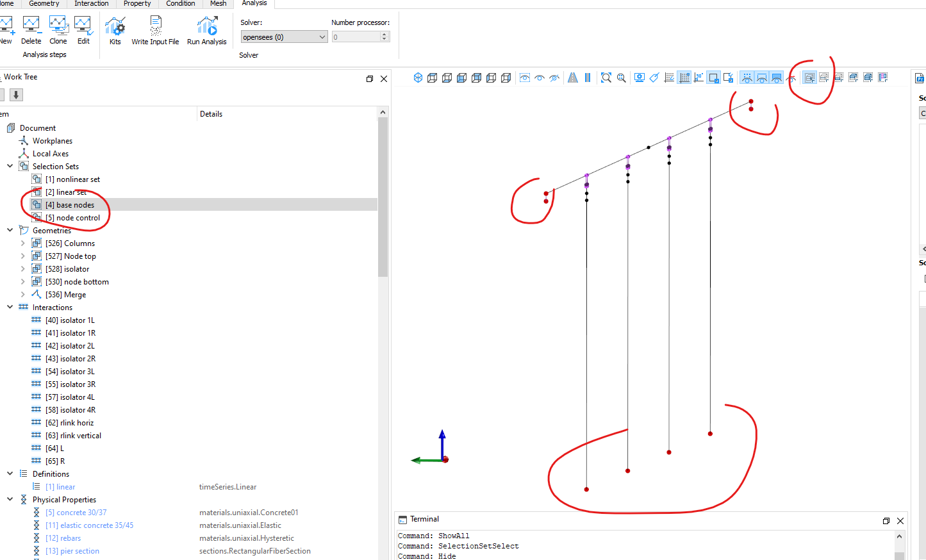This screenshot has width=926, height=560.
Task: Edit the analysis step
Action: (83, 31)
